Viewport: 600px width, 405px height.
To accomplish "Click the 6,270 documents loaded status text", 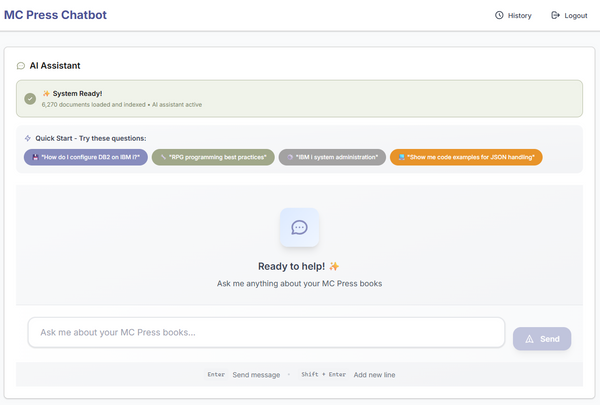I will tap(122, 105).
